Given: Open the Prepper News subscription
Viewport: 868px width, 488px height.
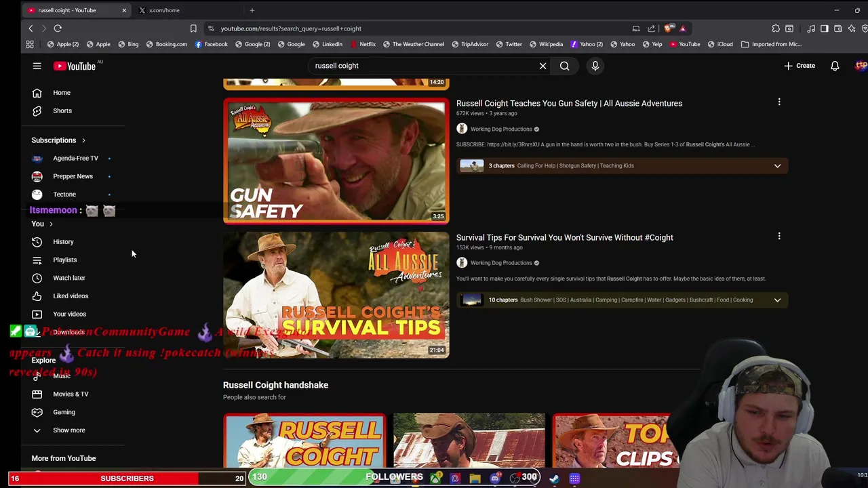Looking at the screenshot, I should pos(73,176).
